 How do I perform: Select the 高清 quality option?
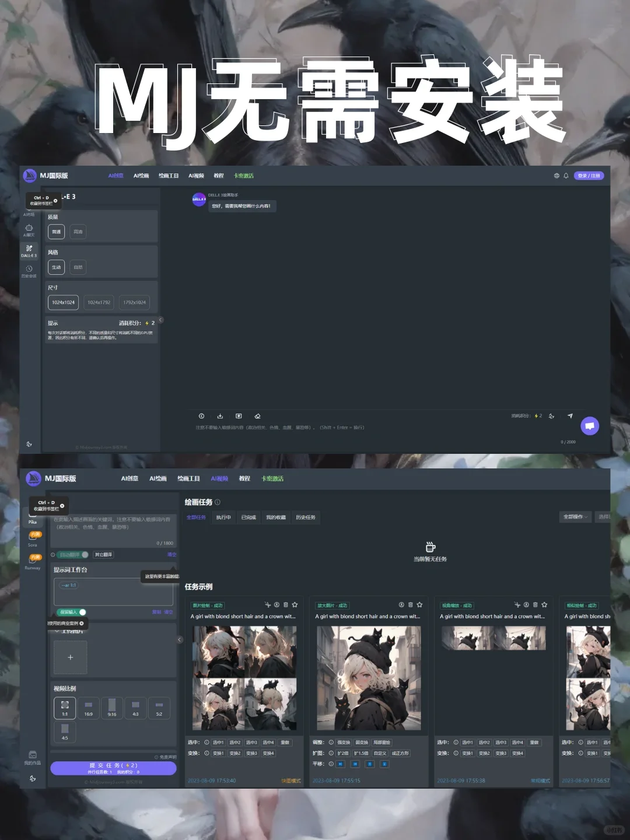tap(78, 232)
